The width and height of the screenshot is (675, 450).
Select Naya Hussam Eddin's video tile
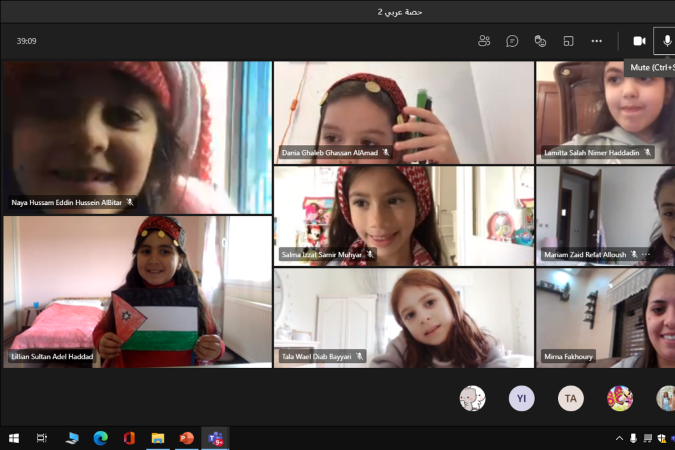(137, 136)
